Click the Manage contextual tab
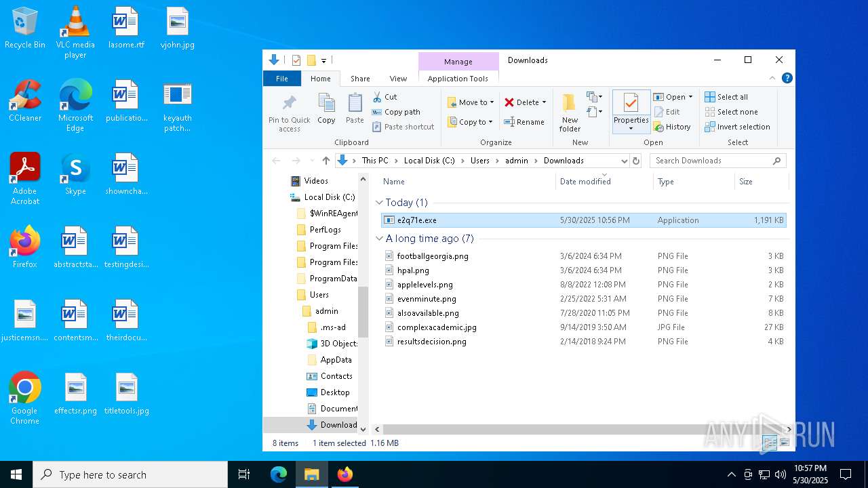The width and height of the screenshot is (868, 488). click(x=458, y=62)
